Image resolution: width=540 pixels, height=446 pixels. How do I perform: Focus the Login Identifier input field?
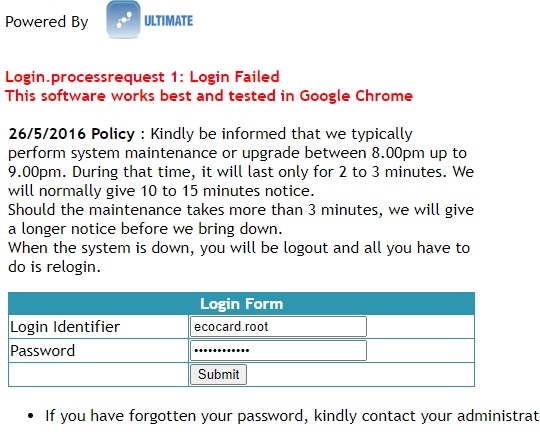278,326
